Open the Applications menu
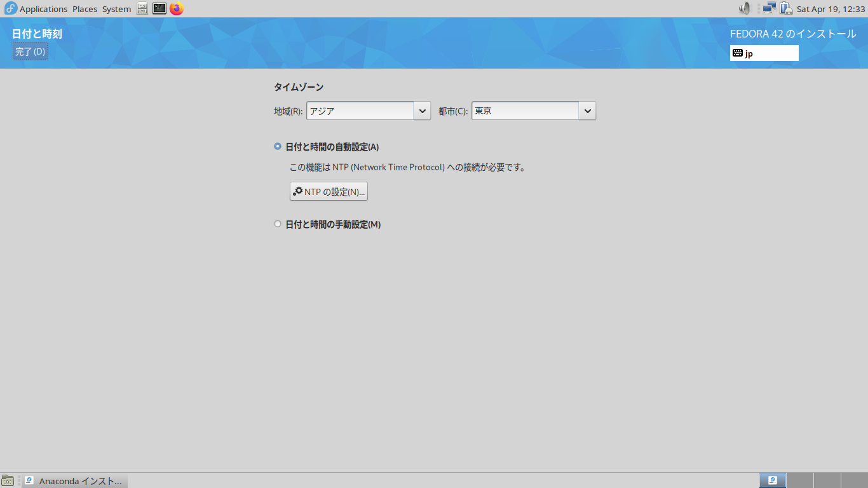This screenshot has height=488, width=868. 43,9
